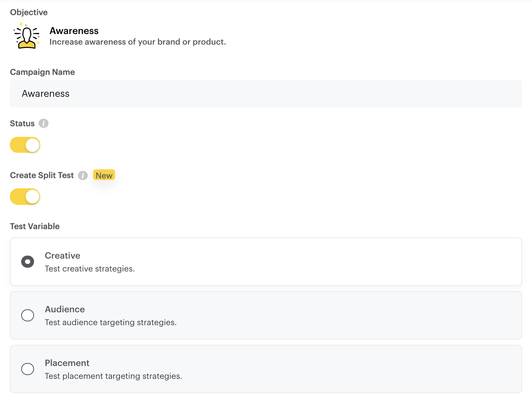Choose the Audience radio button
Screen dimensions: 532x397
point(28,315)
